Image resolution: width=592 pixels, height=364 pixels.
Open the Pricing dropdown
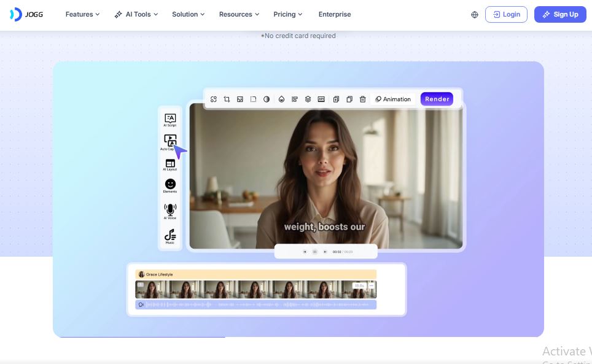point(288,14)
